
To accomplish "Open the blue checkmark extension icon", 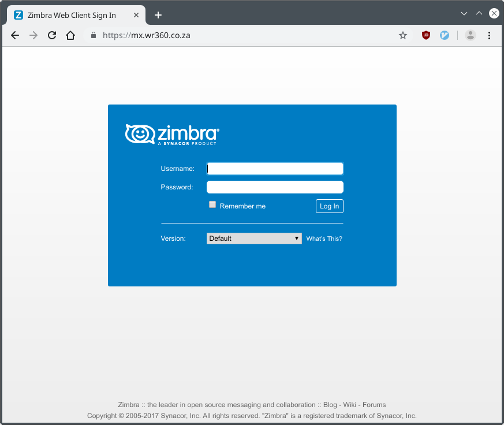I will click(x=445, y=35).
